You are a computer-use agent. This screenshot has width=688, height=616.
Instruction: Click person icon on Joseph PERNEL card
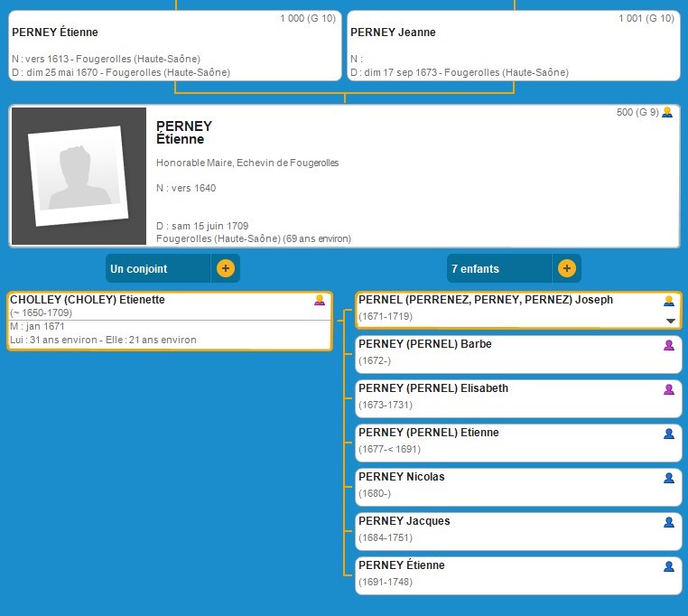(x=669, y=301)
